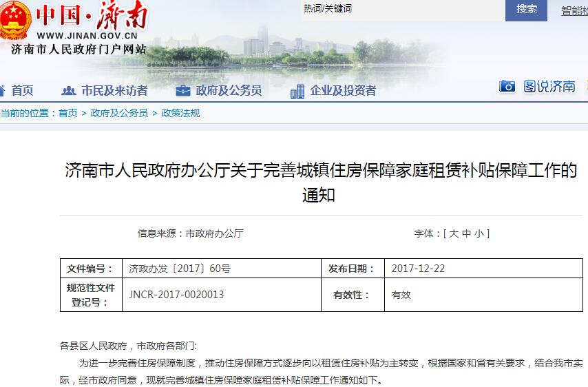Click 政府及公务员 in the breadcrumb path

click(119, 113)
